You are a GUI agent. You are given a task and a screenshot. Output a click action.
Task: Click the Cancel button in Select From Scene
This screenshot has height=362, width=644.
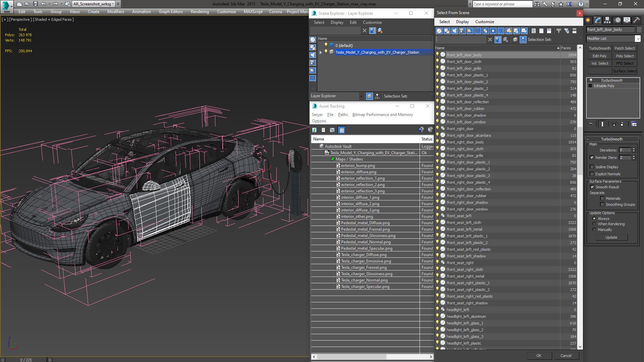[x=566, y=356]
